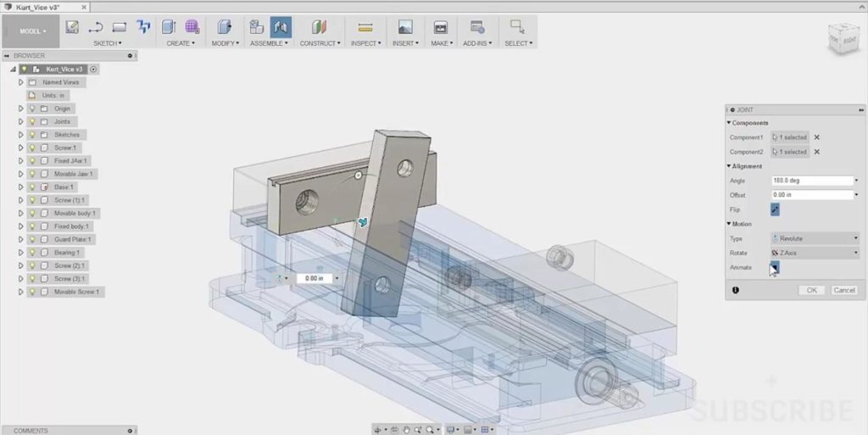Viewport: 868px width, 435px height.
Task: Click the Extrude tool icon
Action: click(x=169, y=26)
